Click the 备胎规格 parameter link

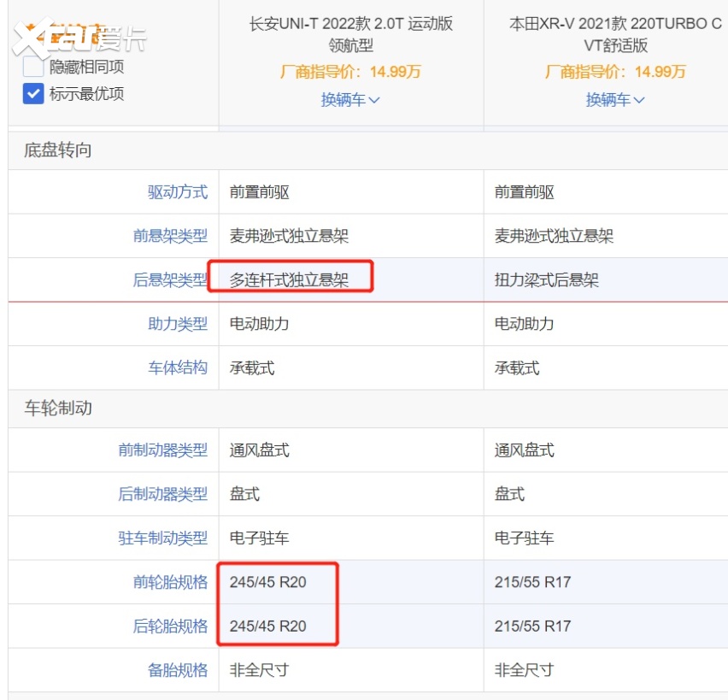click(178, 670)
